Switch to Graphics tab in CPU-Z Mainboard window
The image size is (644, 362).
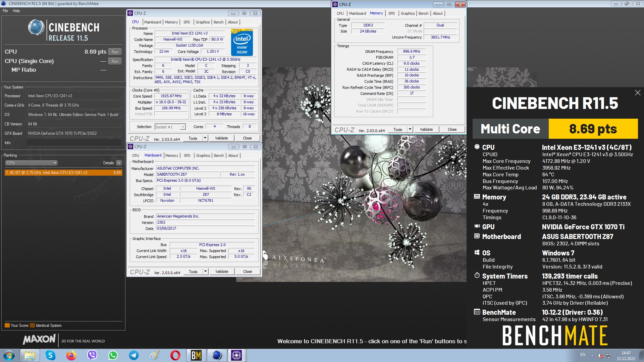click(x=203, y=156)
